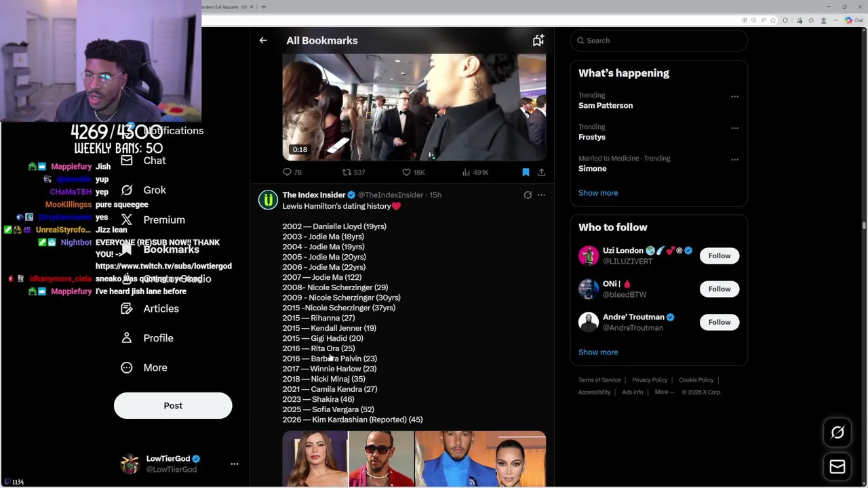Open more options on The Index Insider post
The height and width of the screenshot is (488, 868).
(541, 195)
